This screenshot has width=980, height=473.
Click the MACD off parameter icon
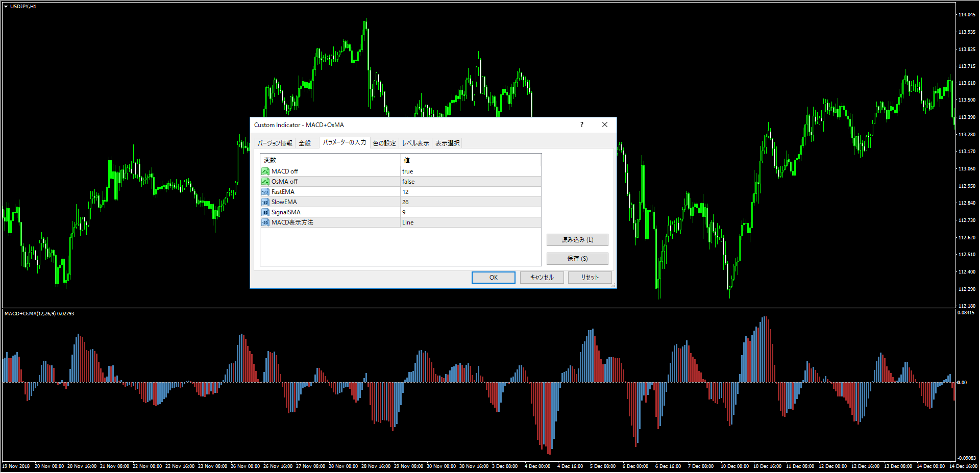click(265, 171)
